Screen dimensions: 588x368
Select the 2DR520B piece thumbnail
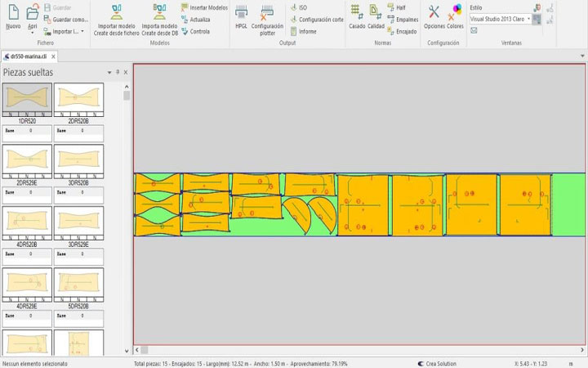78,99
